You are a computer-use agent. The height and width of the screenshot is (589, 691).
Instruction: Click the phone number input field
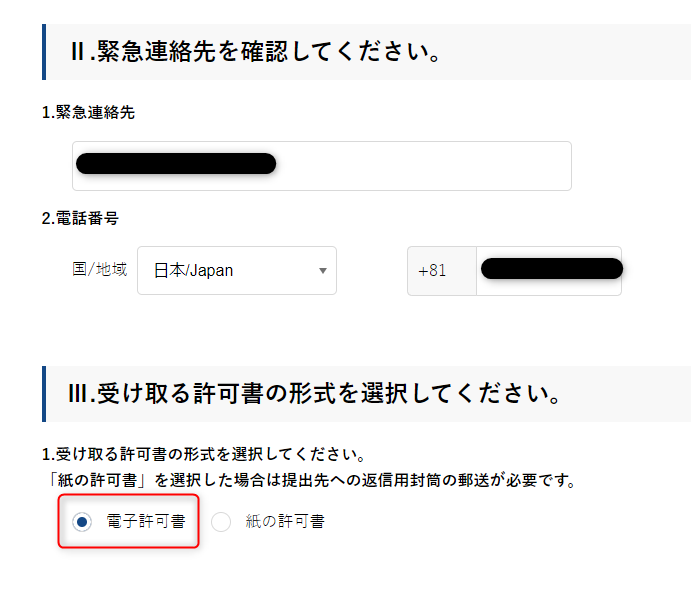tap(549, 270)
